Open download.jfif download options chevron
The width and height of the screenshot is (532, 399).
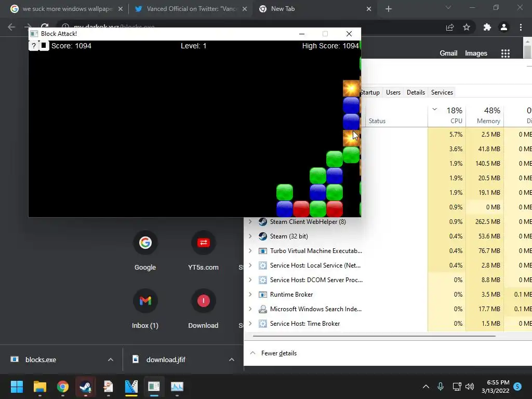(232, 360)
